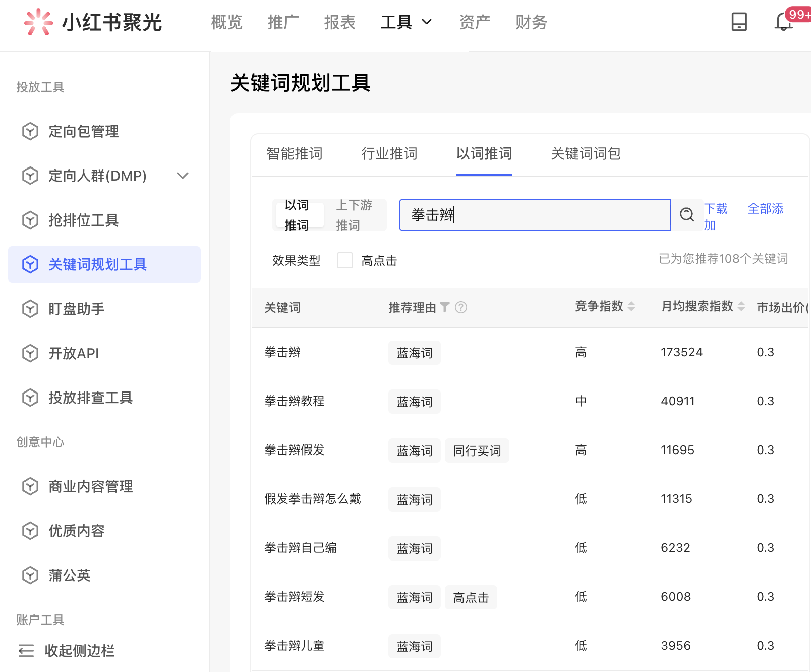Click the 开放API cube icon

coord(30,353)
